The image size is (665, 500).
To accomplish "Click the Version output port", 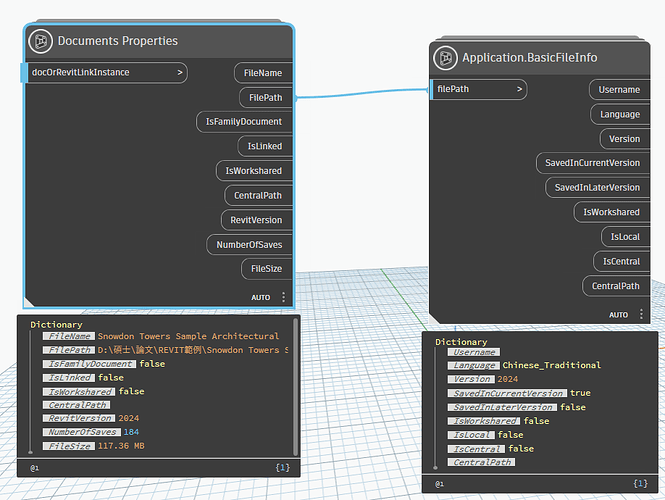I will point(625,139).
